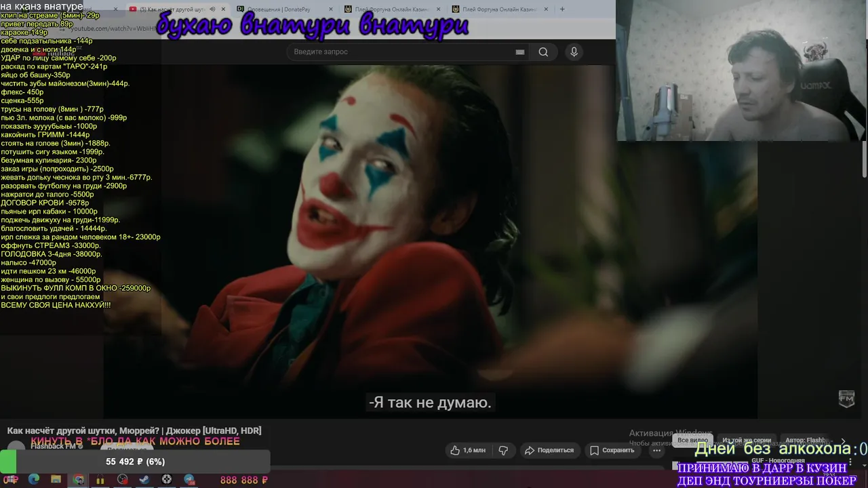Close the Оповещения DonatePay tab
868x488 pixels.
[331, 9]
